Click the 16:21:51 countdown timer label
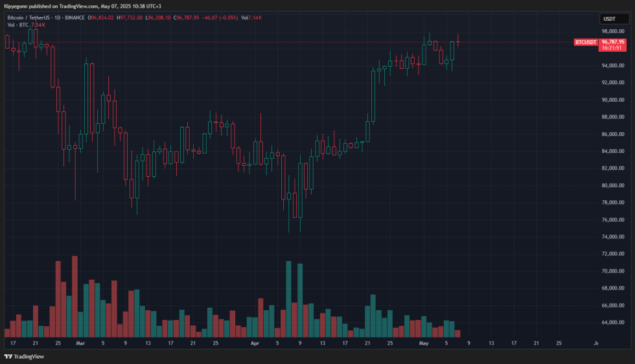Screen dimensions: 635x364 612,48
